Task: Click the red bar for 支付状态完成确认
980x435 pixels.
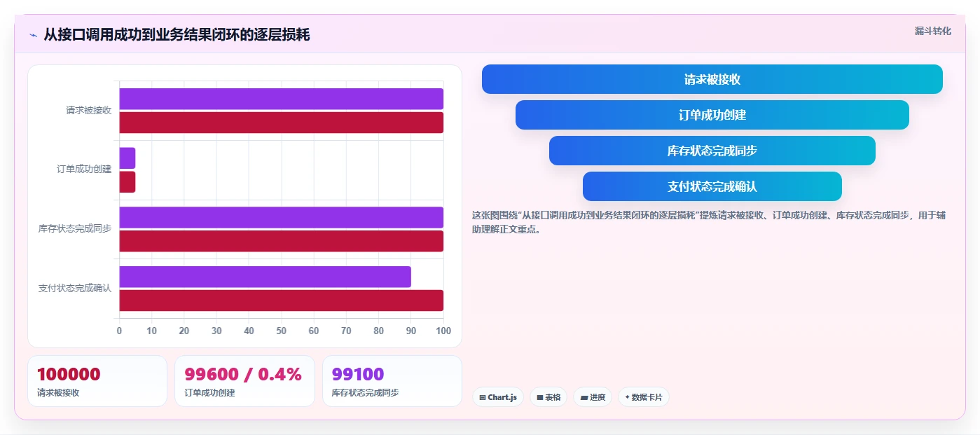Action: pos(281,301)
